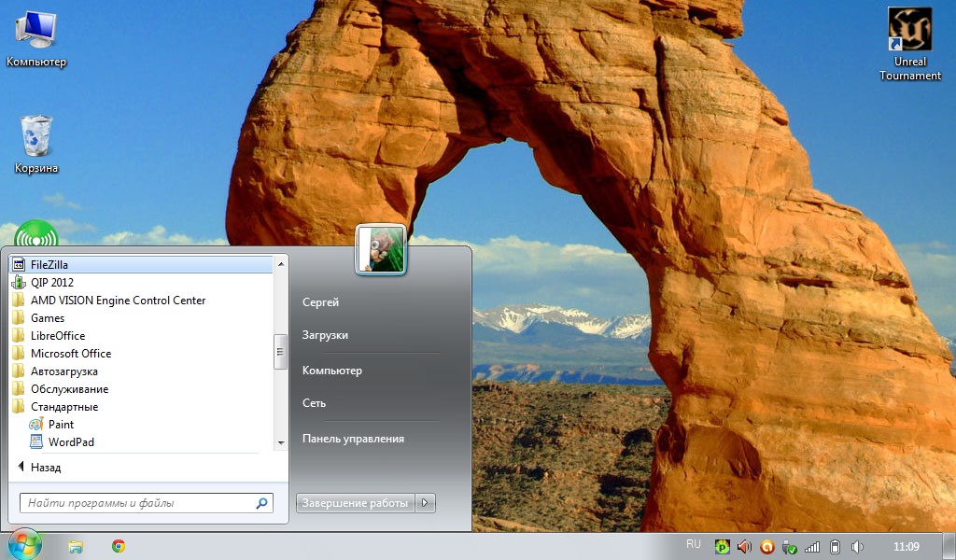Select the green wireless desktop icon
The height and width of the screenshot is (560, 956).
(x=36, y=232)
